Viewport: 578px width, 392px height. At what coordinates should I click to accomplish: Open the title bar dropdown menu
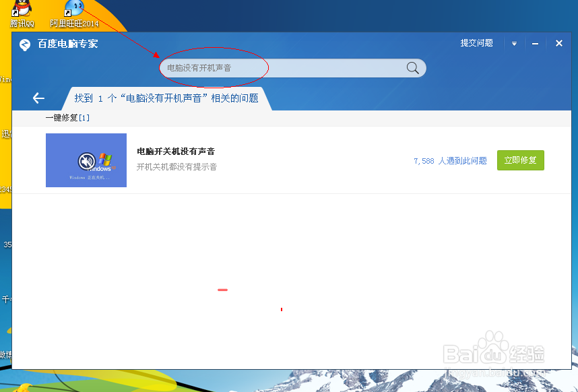click(514, 42)
